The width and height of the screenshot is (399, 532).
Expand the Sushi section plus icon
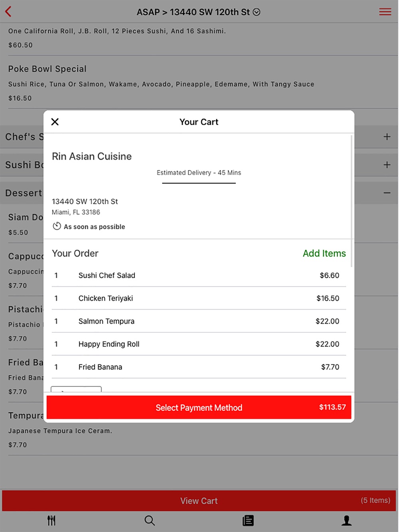click(387, 165)
